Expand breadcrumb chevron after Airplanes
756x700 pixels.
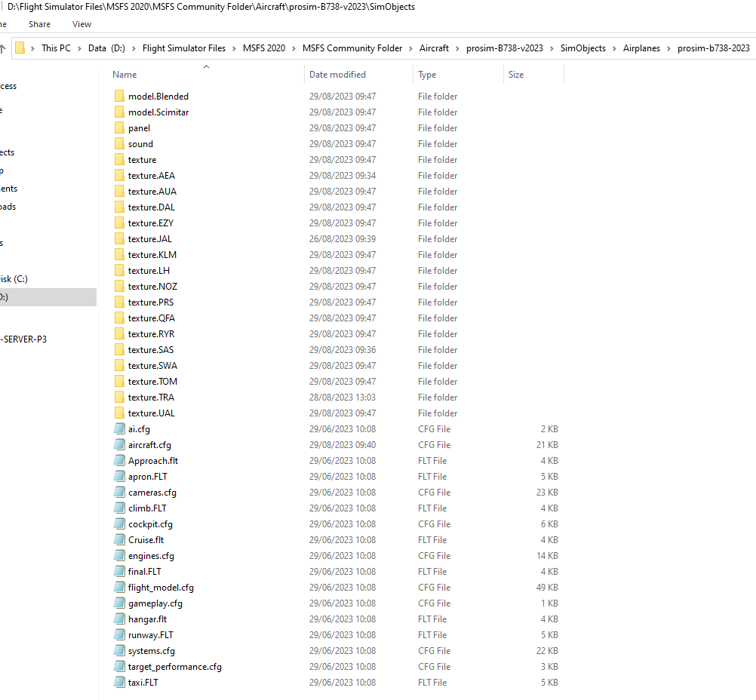click(668, 49)
